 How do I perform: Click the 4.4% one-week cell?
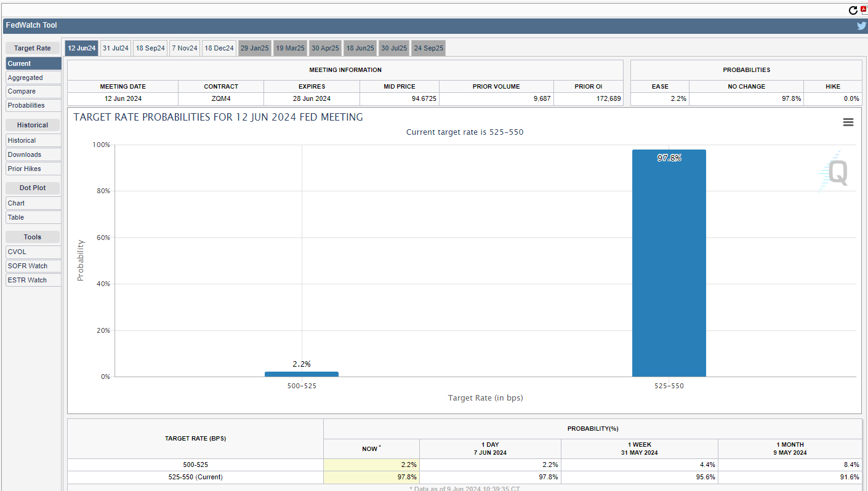tap(640, 465)
